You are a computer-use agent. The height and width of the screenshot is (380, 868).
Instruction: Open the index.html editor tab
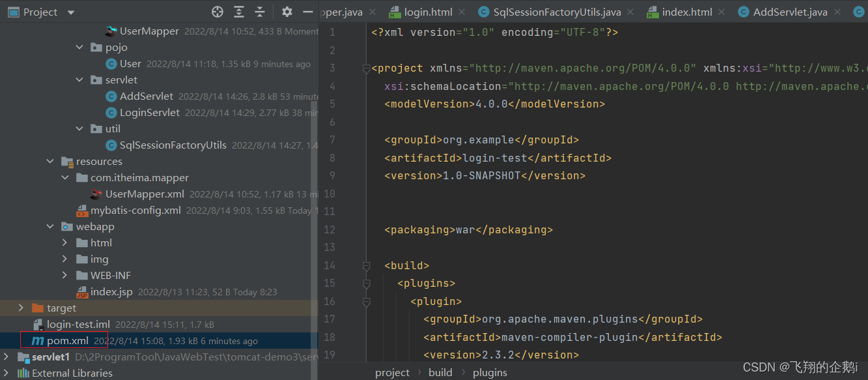coord(688,12)
